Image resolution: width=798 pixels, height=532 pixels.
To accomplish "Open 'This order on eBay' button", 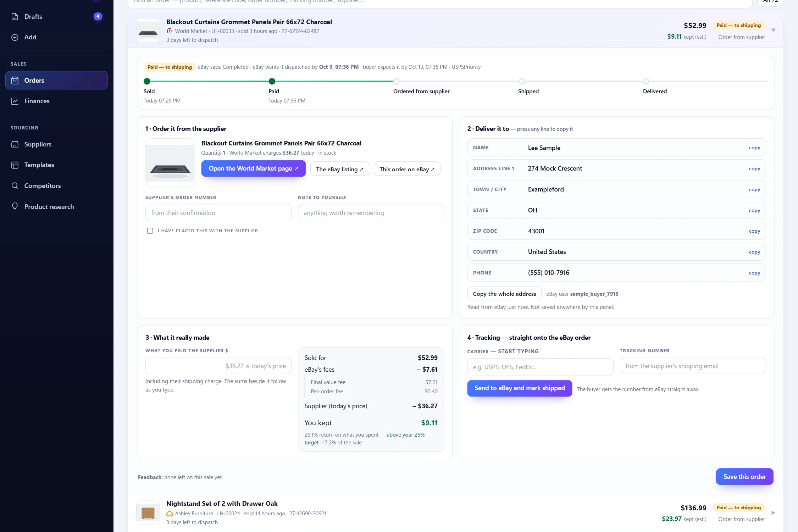I will [x=407, y=169].
